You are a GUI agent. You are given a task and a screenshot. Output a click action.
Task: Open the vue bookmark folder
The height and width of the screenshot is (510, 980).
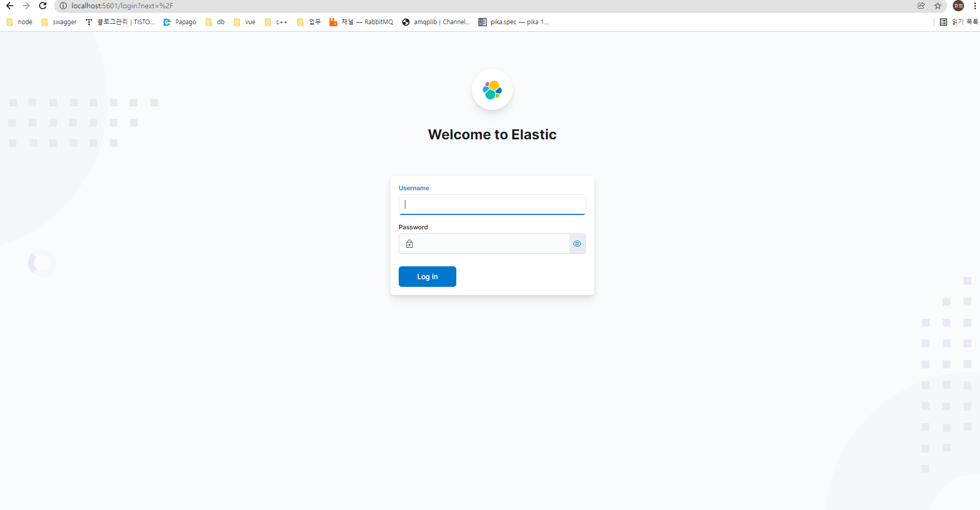[x=244, y=22]
